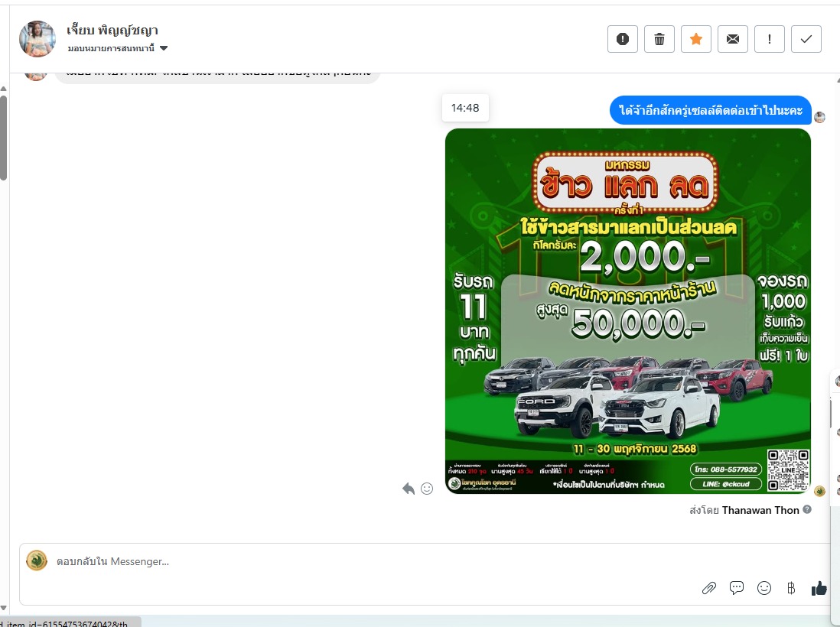Click the sender avatar beside blue message
This screenshot has width=840, height=627.
pos(819,117)
